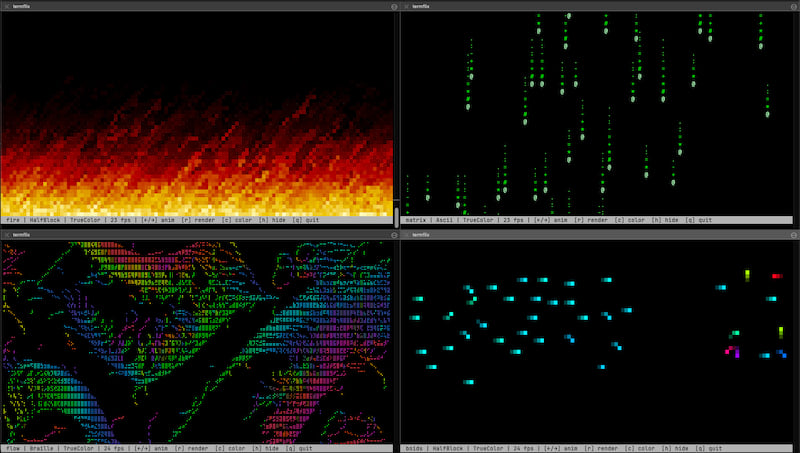Click '[+/+] anim' in the fire pane

pos(158,220)
